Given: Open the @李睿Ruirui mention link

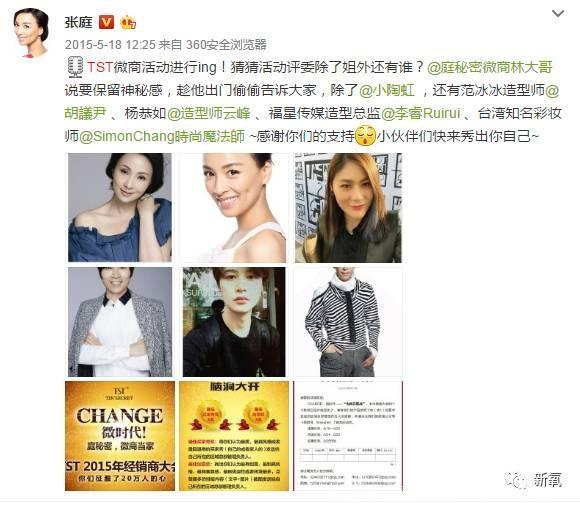Looking at the screenshot, I should click(x=421, y=113).
